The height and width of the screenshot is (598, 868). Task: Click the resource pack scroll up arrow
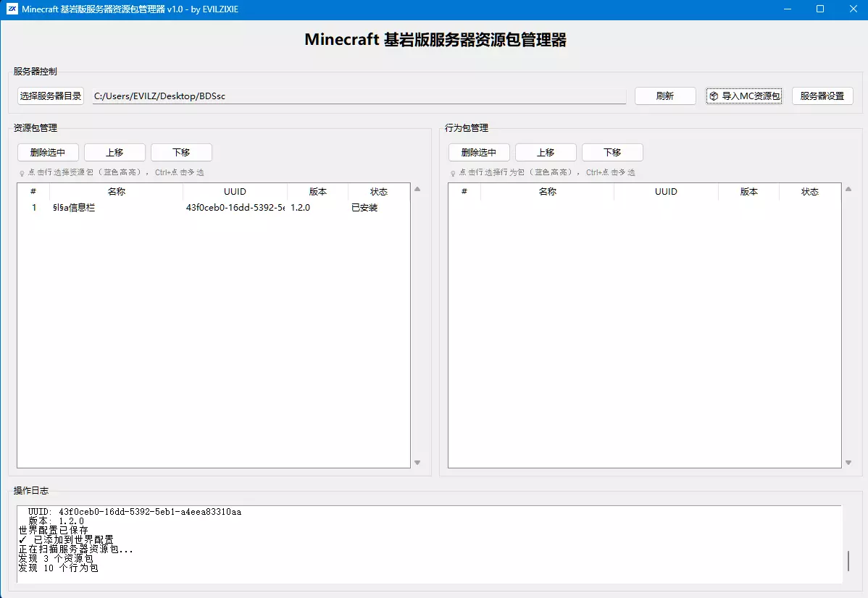[417, 189]
